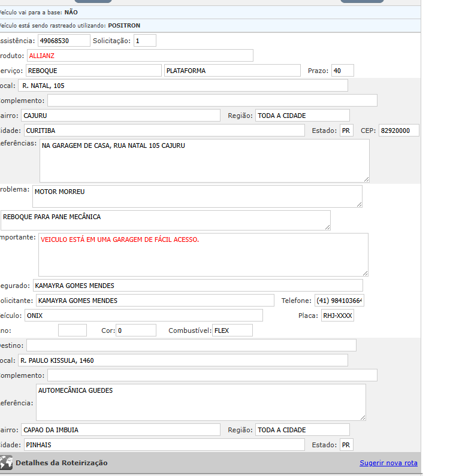Viewport: 453px width, 476px height.
Task: Select the Solicitação field with value 1
Action: 145,40
